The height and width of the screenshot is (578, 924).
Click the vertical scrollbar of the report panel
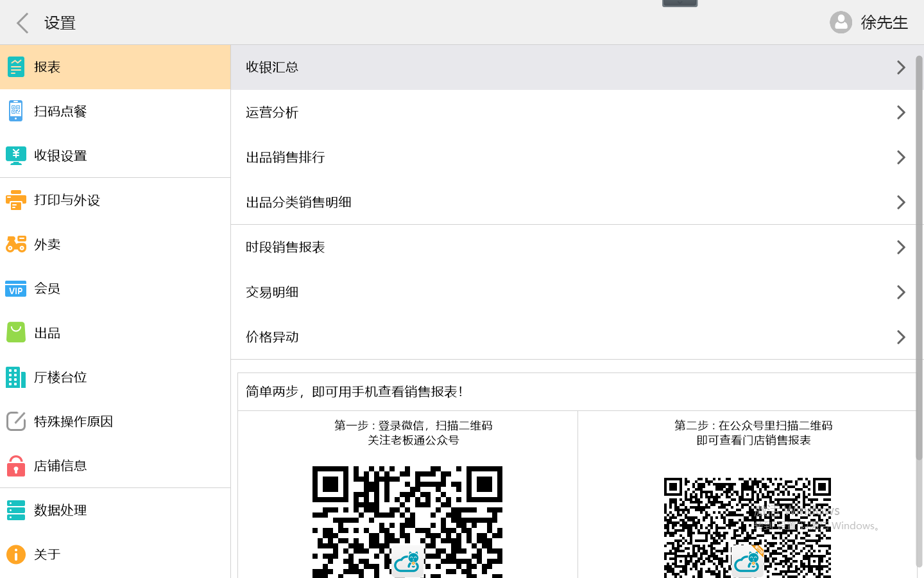pos(920,257)
